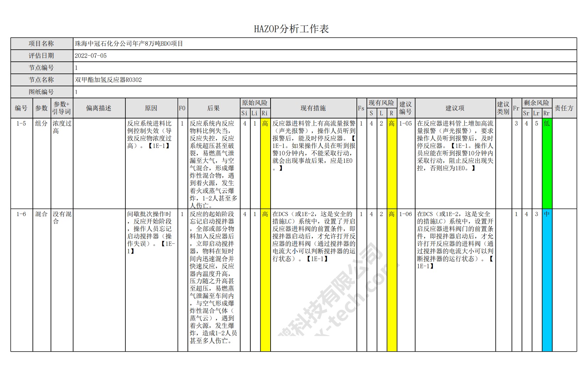Screen dimensions: 588x374
Task: Click the 剩余风险 group header
Action: click(x=537, y=103)
